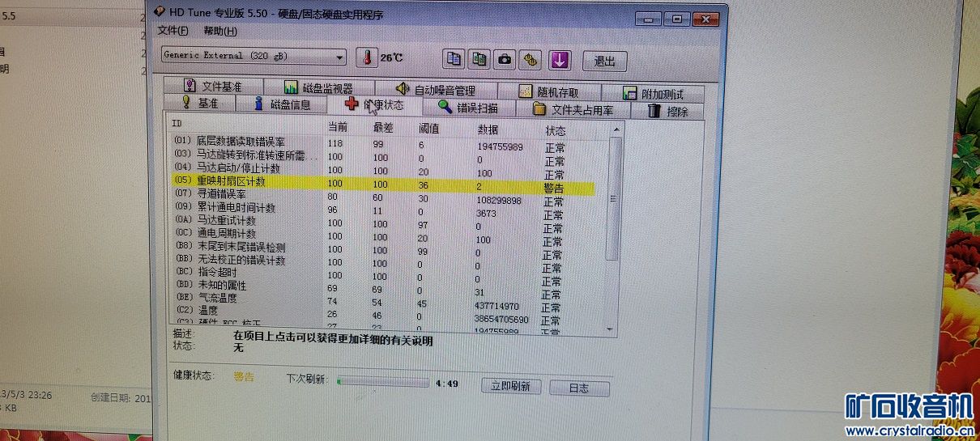The image size is (980, 441).
Task: Open the Generic External drive selector dropdown
Action: 254,56
